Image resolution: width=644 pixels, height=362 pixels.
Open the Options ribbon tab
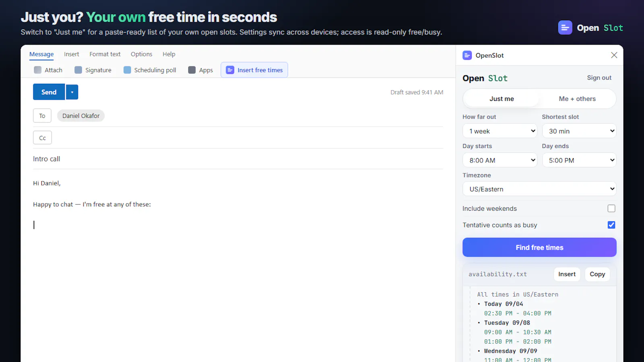click(x=141, y=54)
